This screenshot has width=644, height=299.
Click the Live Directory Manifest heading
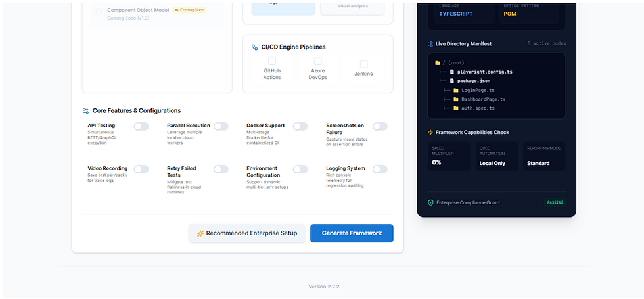coord(464,44)
